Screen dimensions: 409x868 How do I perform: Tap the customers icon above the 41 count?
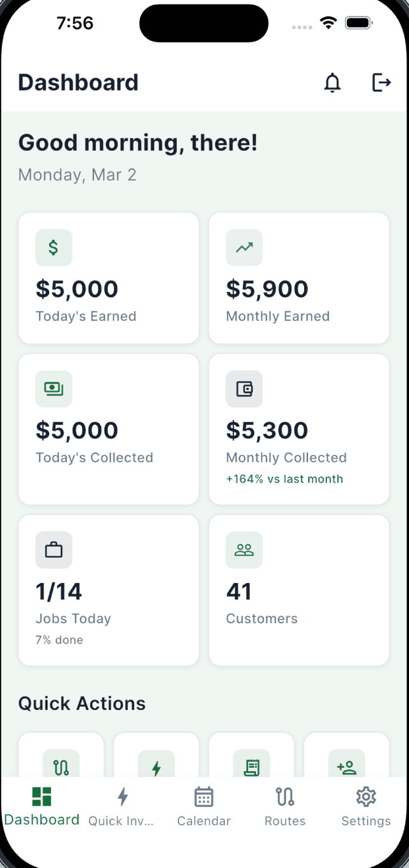pyautogui.click(x=243, y=550)
